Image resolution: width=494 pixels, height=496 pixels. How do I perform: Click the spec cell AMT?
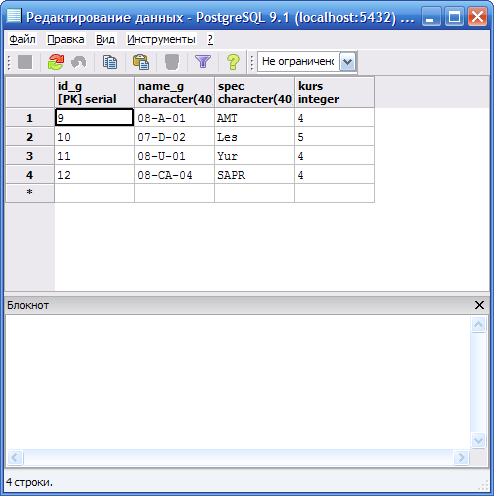click(x=255, y=117)
